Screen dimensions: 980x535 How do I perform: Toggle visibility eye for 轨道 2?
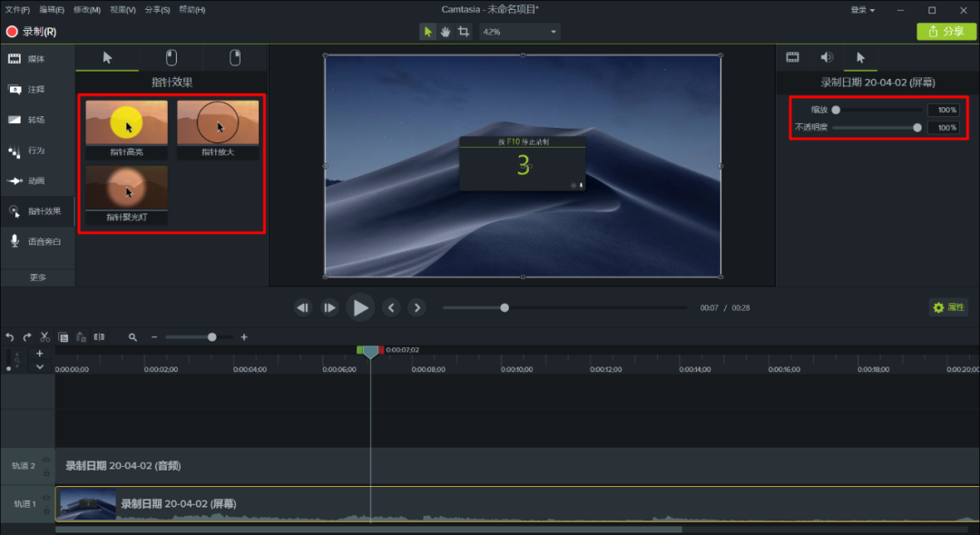46,460
